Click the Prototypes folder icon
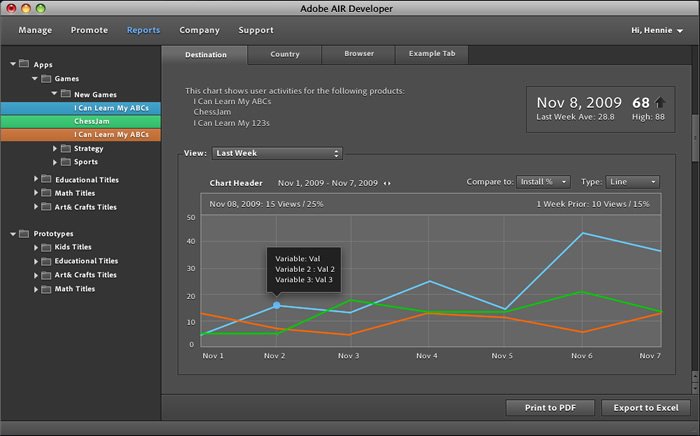700x436 pixels. [x=24, y=233]
